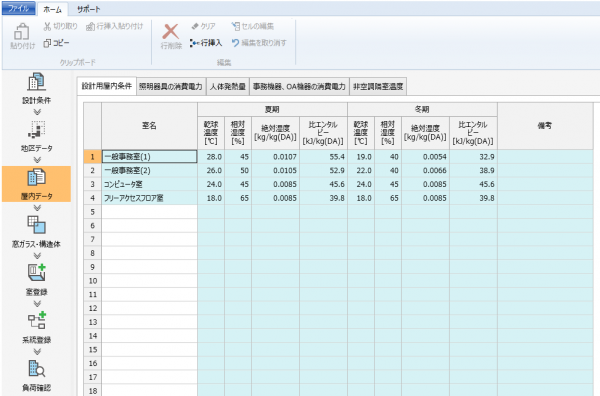600x396 pixels.
Task: Click summer dry-bulb value 26.0
Action: 211,170
